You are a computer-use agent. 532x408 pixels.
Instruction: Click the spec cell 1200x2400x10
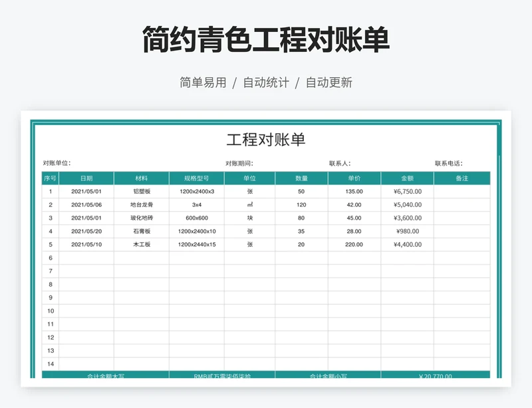(197, 232)
